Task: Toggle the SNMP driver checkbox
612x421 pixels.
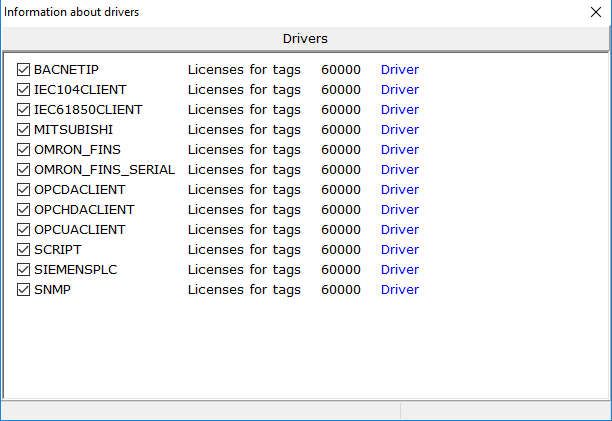Action: [x=23, y=290]
